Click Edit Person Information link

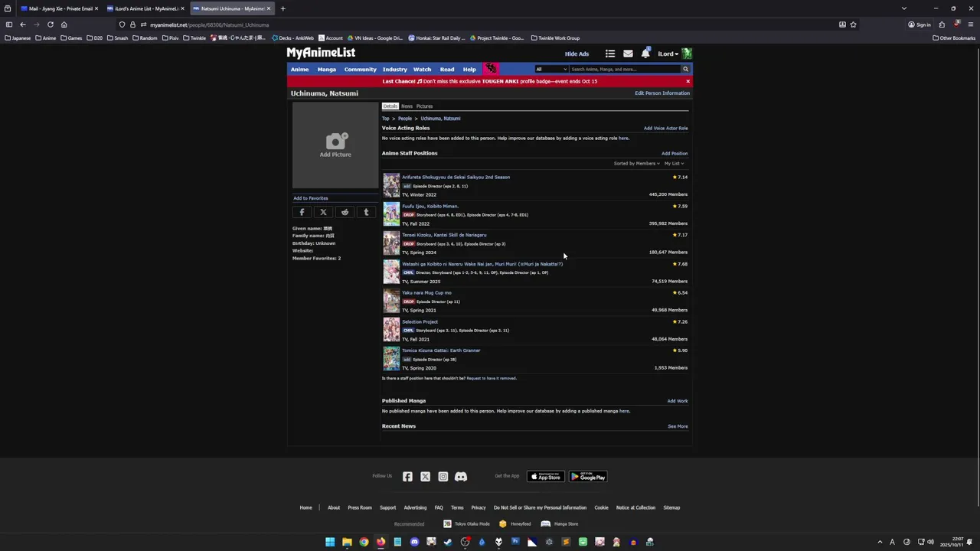(x=662, y=93)
